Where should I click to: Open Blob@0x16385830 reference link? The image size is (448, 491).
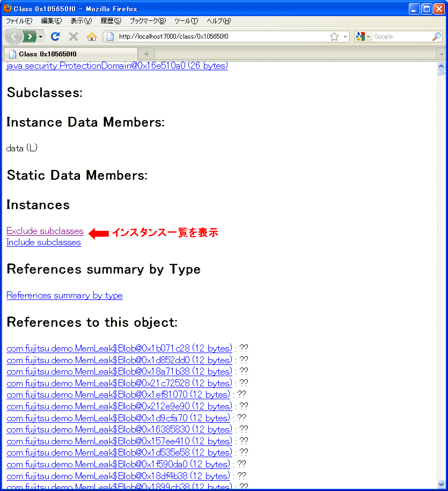[x=119, y=429]
